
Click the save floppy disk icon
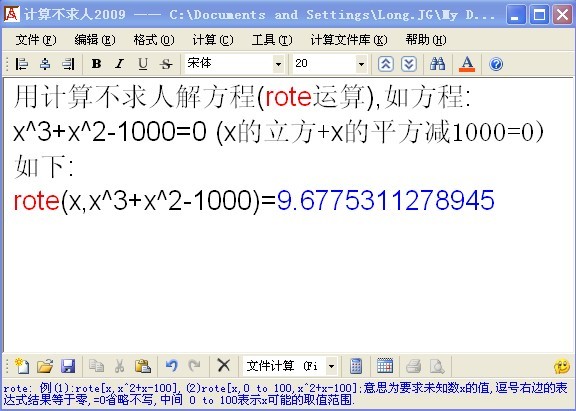68,366
